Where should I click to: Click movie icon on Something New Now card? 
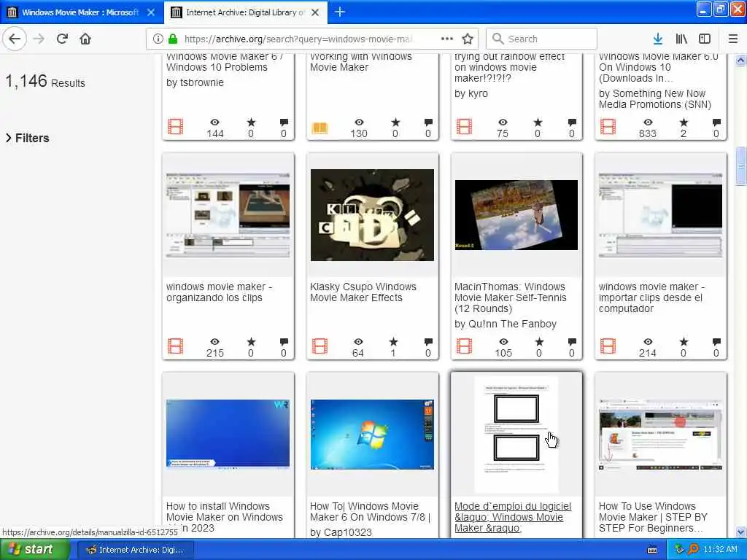[x=608, y=127]
